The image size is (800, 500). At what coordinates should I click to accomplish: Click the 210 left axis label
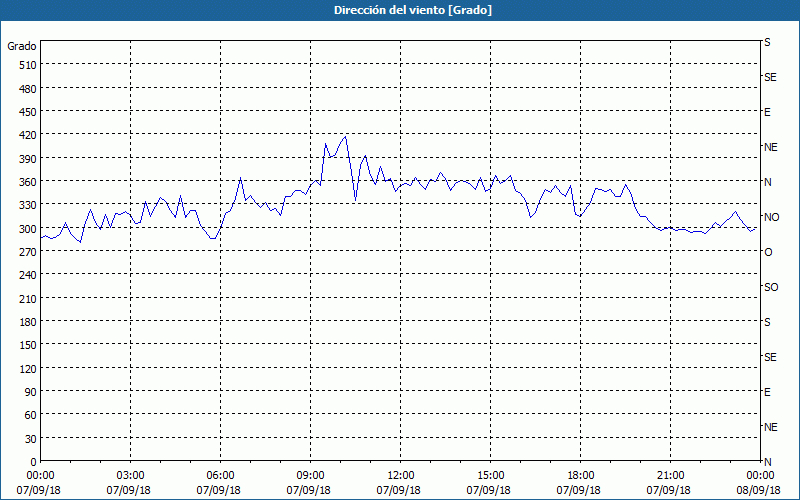[x=28, y=298]
